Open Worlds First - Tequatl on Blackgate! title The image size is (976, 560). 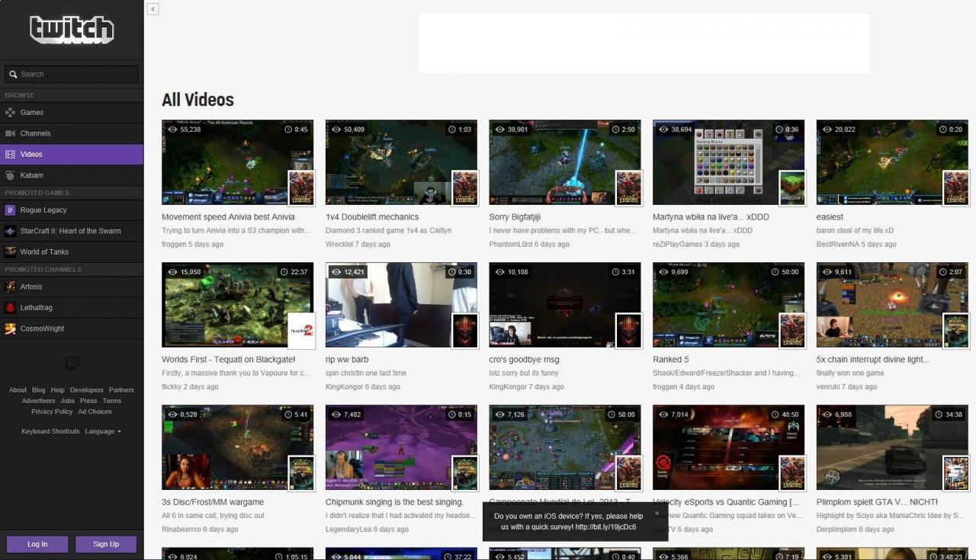(229, 360)
